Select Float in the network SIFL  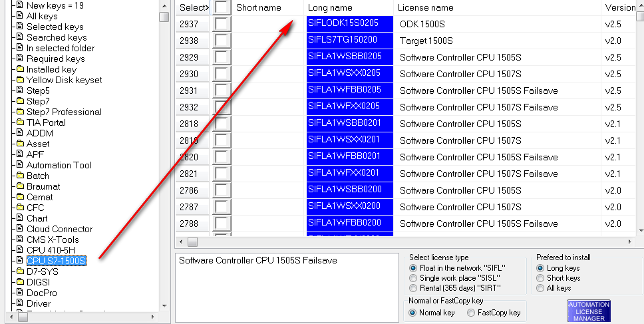413,267
